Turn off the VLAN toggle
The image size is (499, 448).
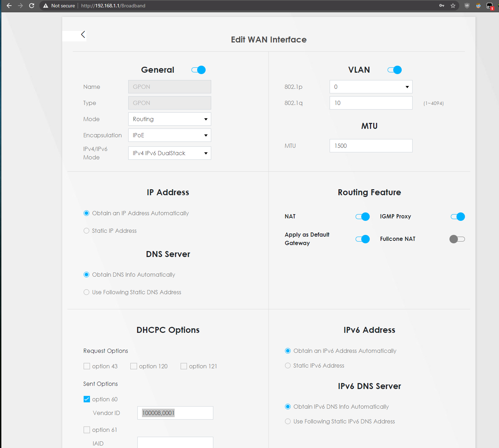[x=394, y=70]
